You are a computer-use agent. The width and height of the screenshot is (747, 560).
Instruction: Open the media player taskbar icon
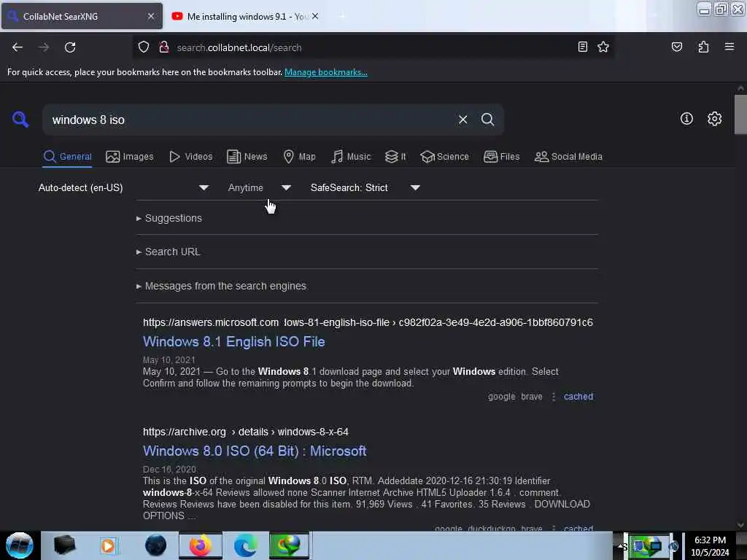pyautogui.click(x=108, y=545)
